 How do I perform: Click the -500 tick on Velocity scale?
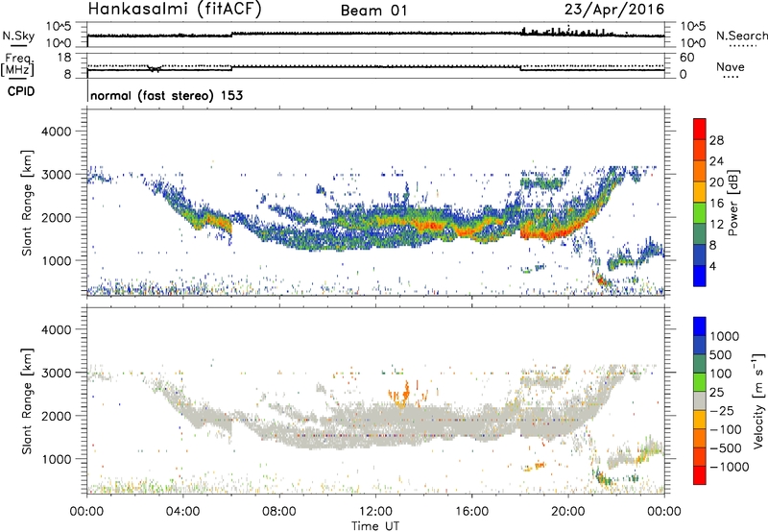(x=726, y=448)
